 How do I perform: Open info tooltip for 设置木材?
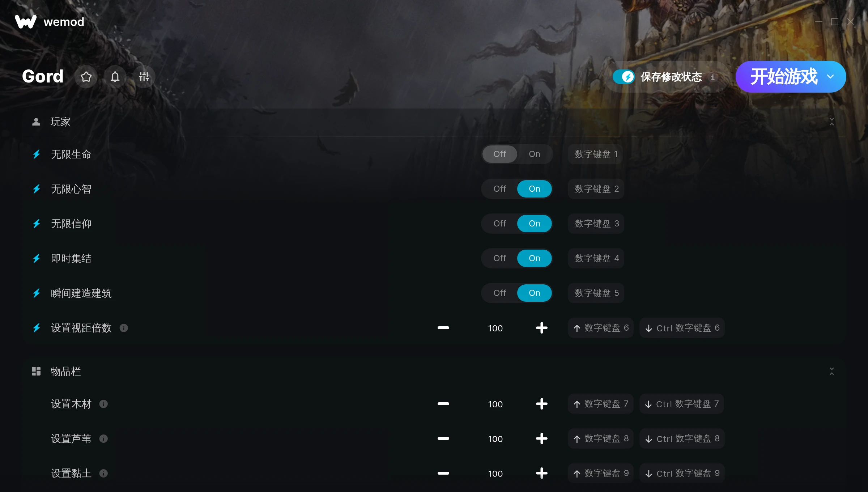103,404
